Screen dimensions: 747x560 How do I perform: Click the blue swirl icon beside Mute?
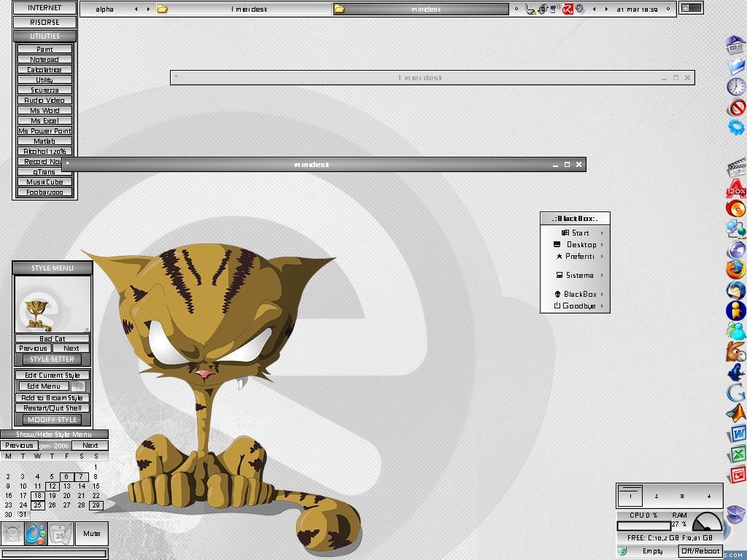point(36,533)
